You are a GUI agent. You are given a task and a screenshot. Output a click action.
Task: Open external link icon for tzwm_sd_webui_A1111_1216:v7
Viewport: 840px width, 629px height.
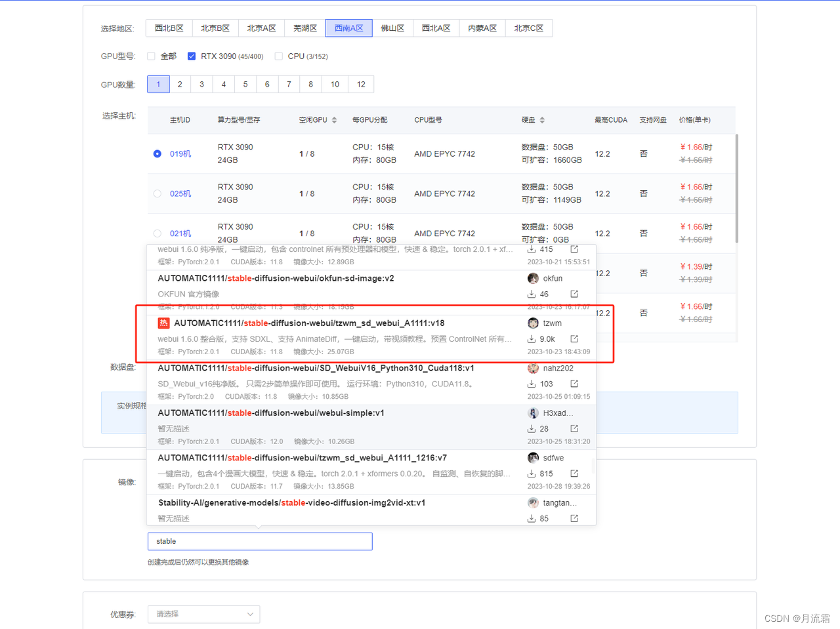[574, 474]
